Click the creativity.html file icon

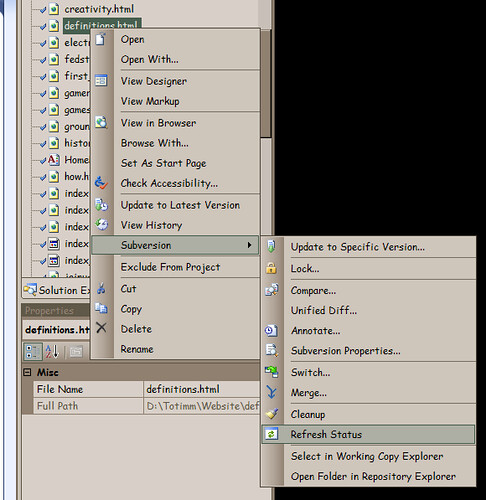tap(54, 9)
